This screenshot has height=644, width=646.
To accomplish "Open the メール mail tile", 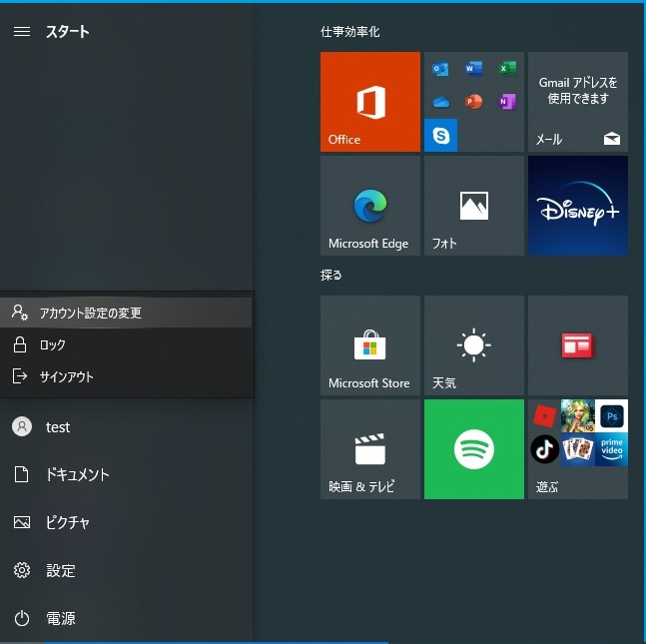I will tap(578, 102).
